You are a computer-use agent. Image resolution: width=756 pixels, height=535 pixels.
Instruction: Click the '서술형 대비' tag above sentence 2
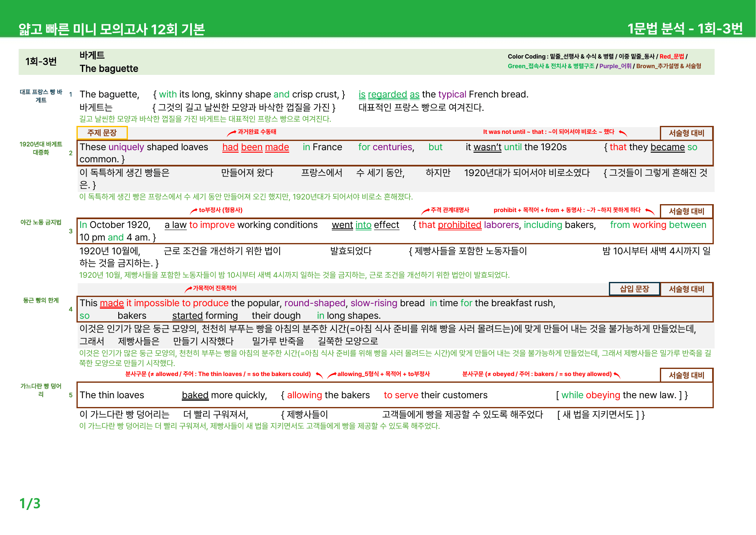coord(687,133)
